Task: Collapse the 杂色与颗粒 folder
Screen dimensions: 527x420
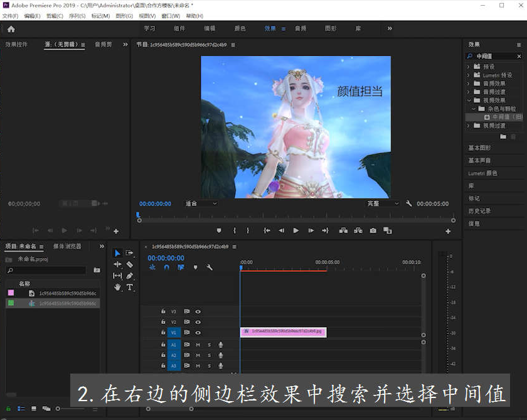Action: point(474,109)
